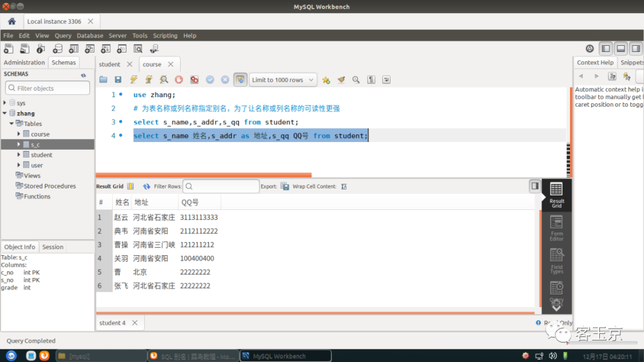
Task: Create a new stored procedure icon
Action: (x=106, y=49)
